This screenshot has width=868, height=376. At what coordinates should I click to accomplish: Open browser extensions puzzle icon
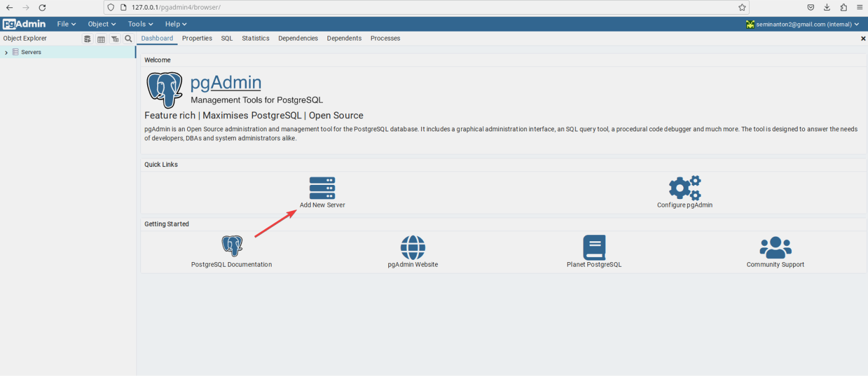coord(843,8)
